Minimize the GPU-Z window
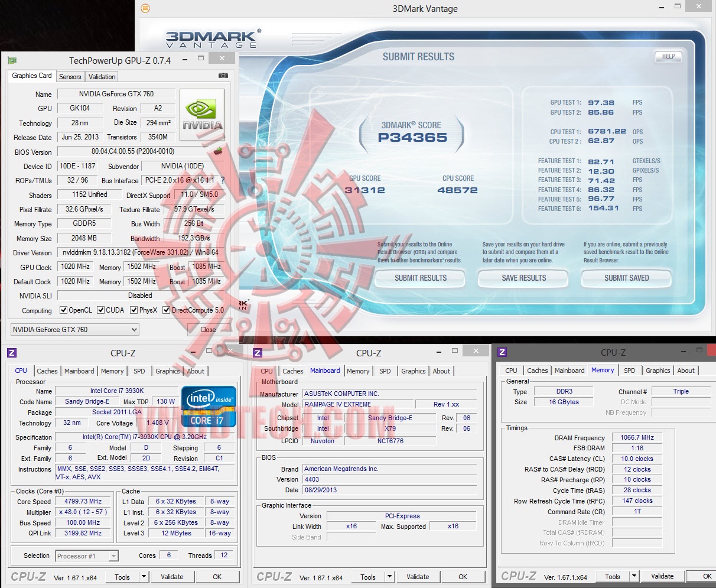The width and height of the screenshot is (716, 588). [x=185, y=59]
